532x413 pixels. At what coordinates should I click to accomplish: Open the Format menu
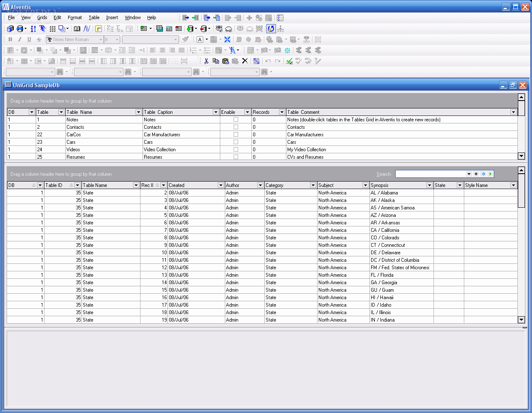(75, 17)
